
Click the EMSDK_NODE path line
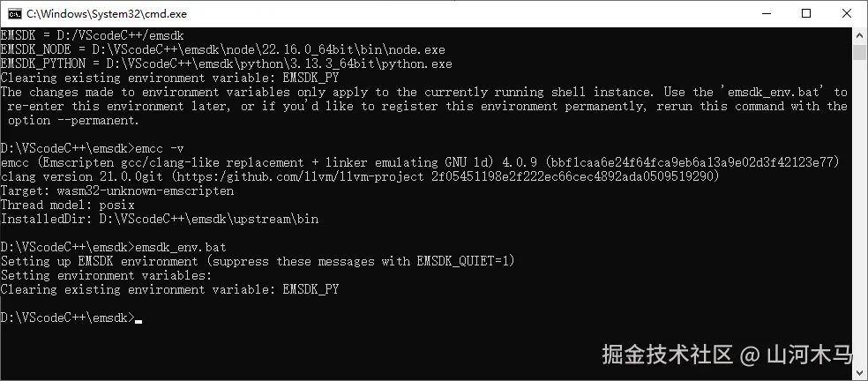pyautogui.click(x=222, y=50)
